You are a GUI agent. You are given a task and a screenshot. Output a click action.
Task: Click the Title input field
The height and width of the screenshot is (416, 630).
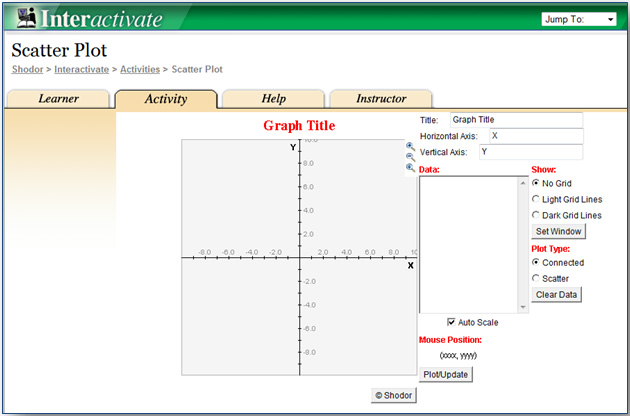coord(516,120)
